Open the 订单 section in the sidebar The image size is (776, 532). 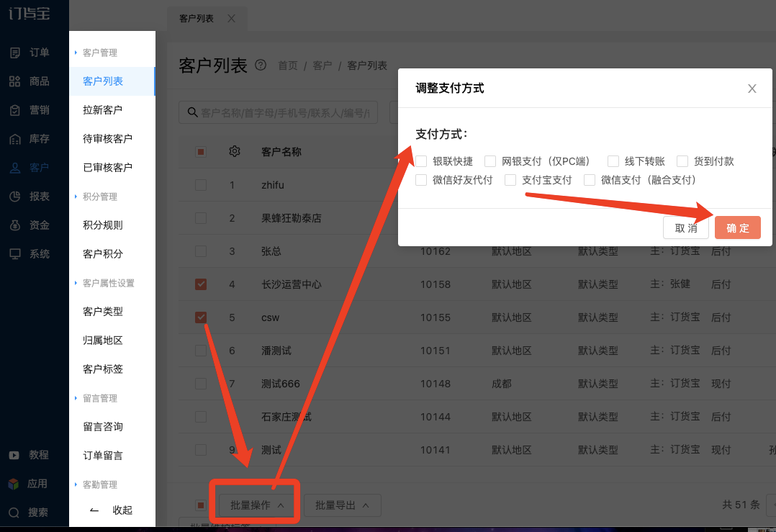click(x=30, y=53)
